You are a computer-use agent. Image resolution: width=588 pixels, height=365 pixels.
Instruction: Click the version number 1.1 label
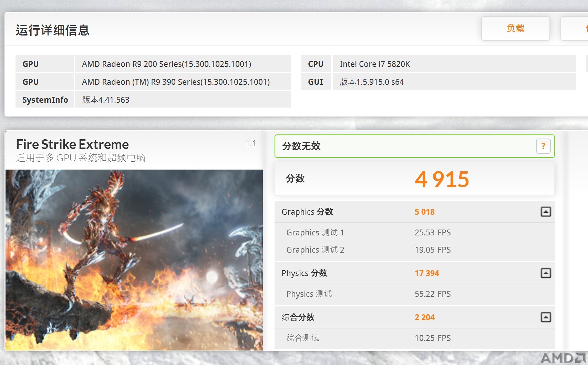tap(251, 143)
